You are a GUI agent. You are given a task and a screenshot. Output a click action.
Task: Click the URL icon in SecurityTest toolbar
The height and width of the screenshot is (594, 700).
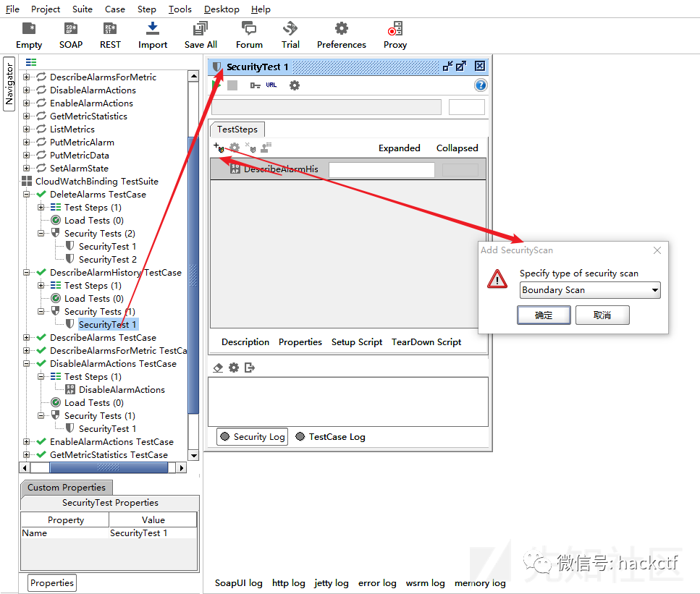pyautogui.click(x=271, y=85)
